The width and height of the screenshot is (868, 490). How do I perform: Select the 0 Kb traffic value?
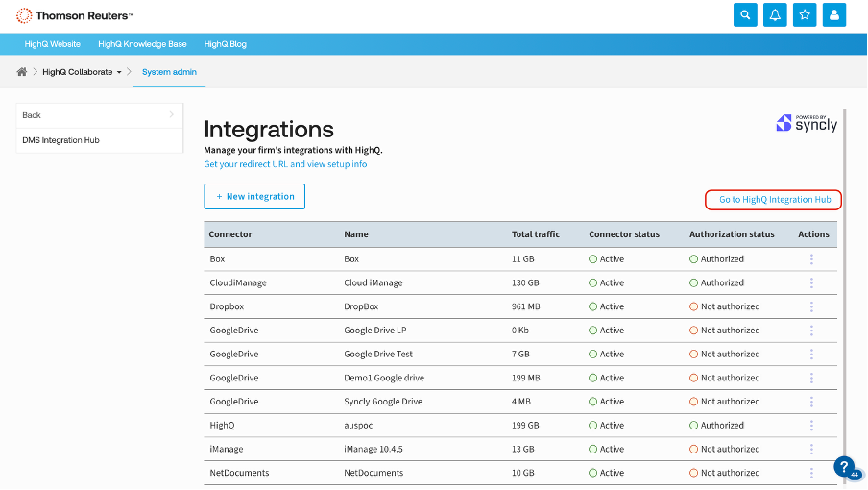(x=520, y=331)
